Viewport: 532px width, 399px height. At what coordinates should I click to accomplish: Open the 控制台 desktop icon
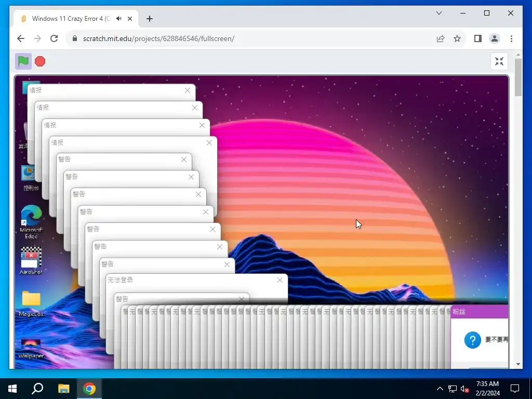pos(31,178)
